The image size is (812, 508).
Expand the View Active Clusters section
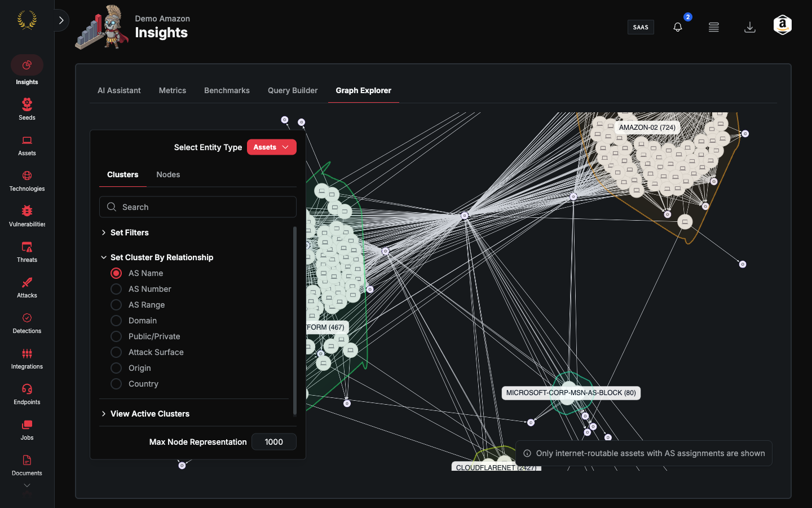[x=145, y=414]
